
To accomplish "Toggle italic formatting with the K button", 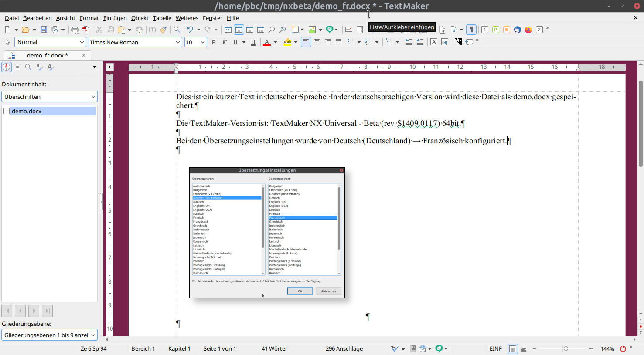I will 225,42.
